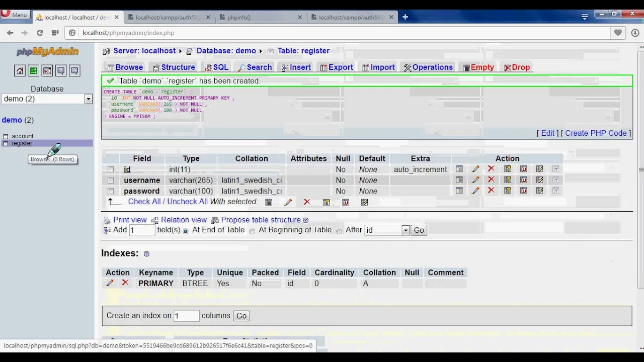Open the Export tab
The width and height of the screenshot is (644, 362).
tap(337, 67)
